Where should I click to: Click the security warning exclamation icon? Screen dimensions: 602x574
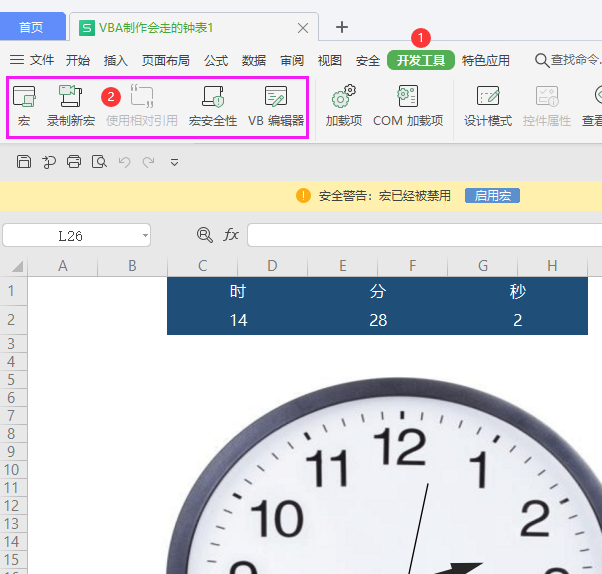click(303, 195)
